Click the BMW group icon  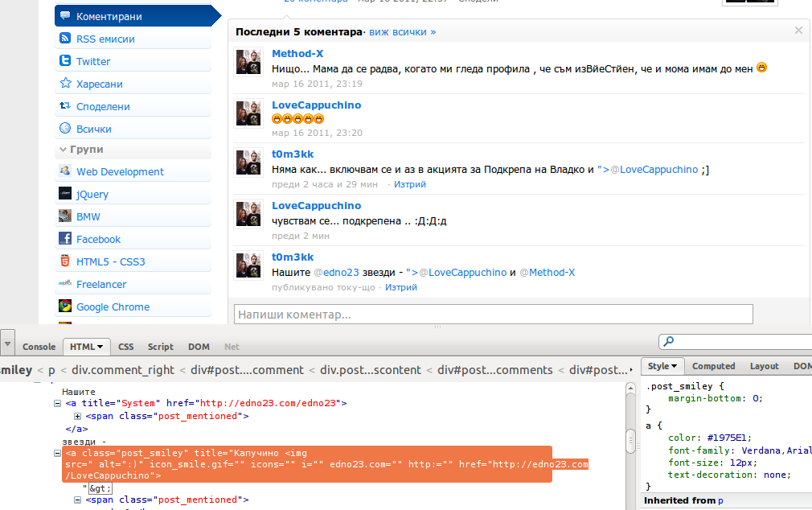point(65,216)
